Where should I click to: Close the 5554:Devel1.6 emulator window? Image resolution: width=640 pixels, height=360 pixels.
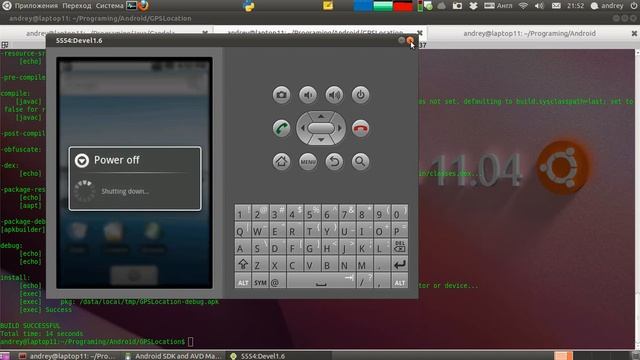pyautogui.click(x=410, y=40)
